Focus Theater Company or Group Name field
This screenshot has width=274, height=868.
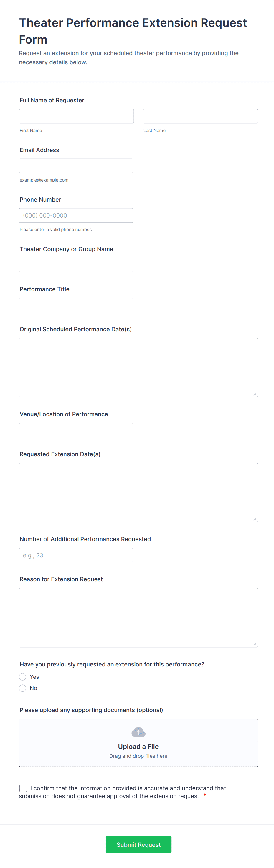tap(76, 265)
